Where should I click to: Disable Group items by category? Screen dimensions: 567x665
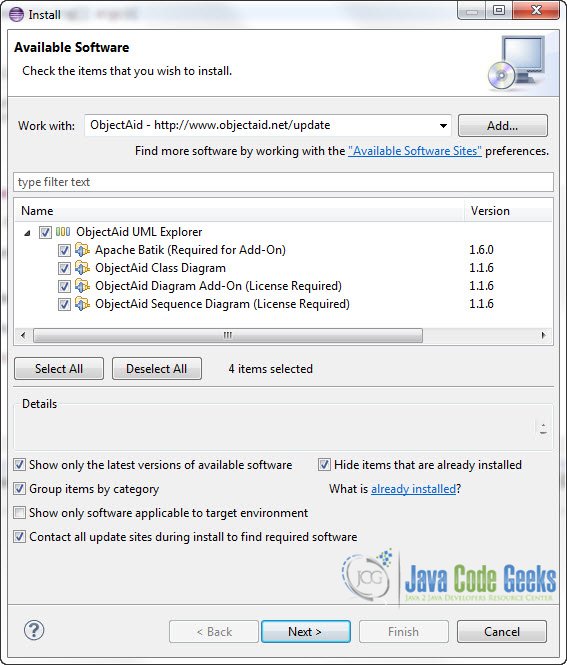point(19,489)
